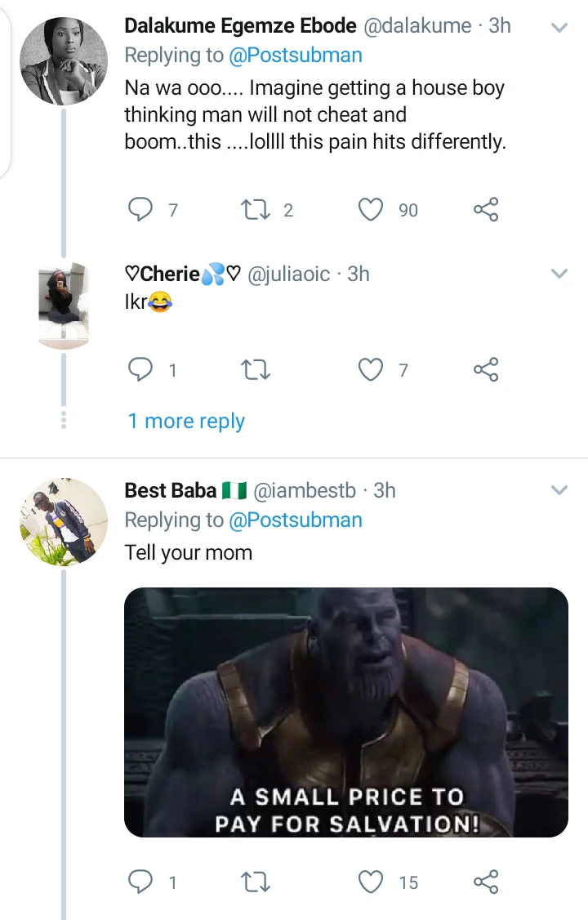The height and width of the screenshot is (920, 588).
Task: Open @Postsubman link in Best Baba's reply
Action: pyautogui.click(x=296, y=520)
